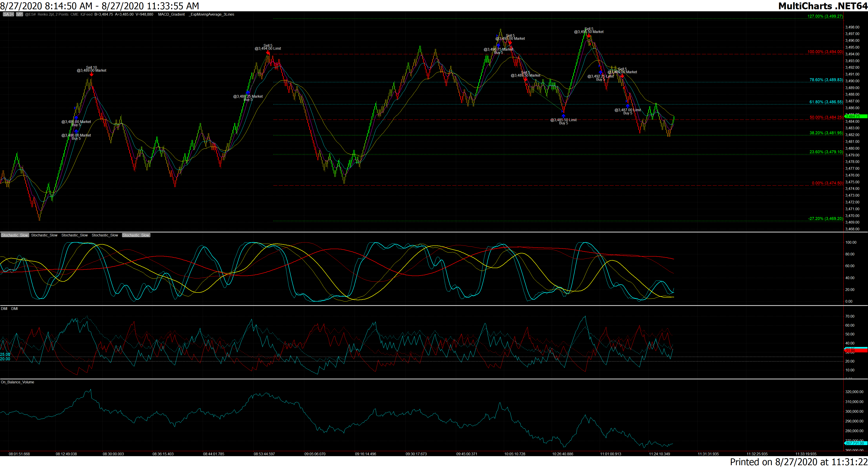This screenshot has height=467, width=868.
Task: Click the 08:01:51.668 time axis label
Action: click(x=19, y=454)
